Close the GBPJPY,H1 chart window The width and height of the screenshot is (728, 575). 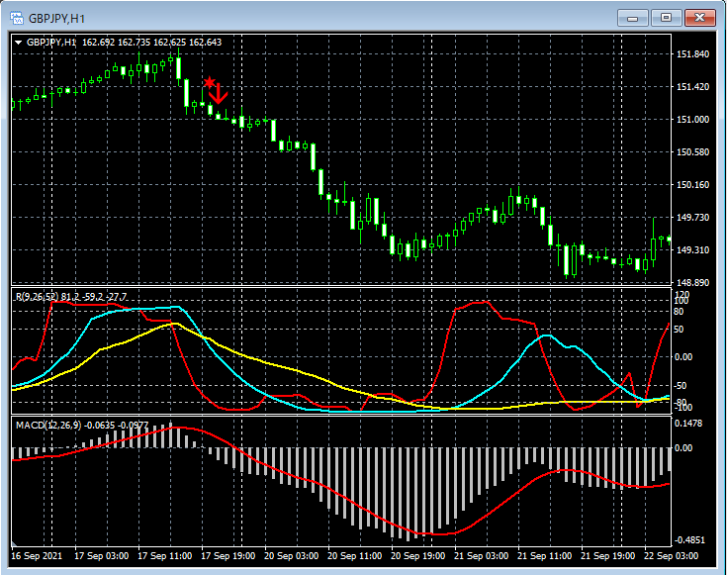point(700,18)
